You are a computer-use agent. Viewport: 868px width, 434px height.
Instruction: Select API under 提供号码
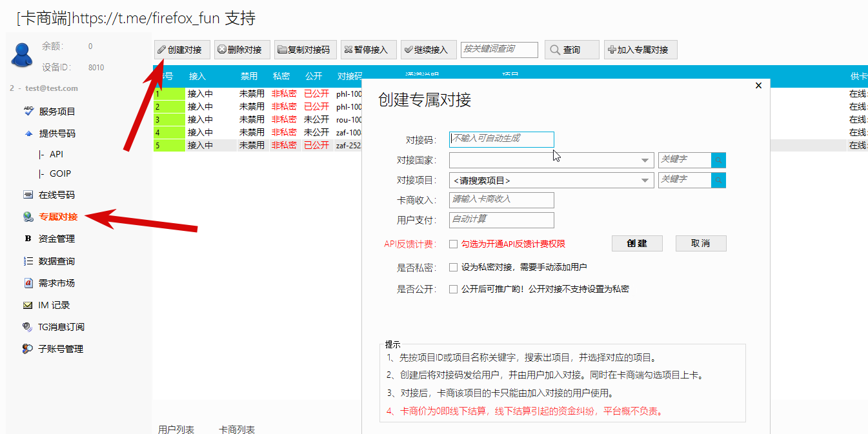click(x=56, y=154)
